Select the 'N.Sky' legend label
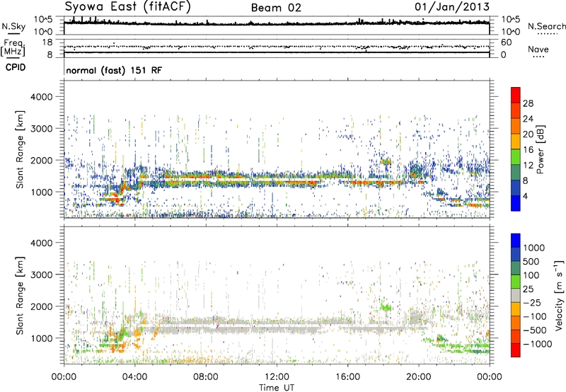Image resolution: width=566 pixels, height=392 pixels. point(13,26)
